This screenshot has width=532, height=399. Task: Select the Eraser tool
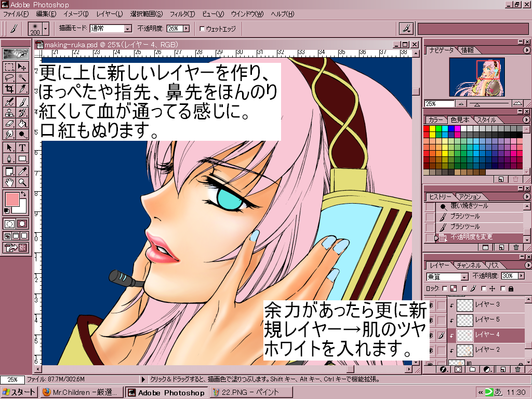click(x=9, y=124)
